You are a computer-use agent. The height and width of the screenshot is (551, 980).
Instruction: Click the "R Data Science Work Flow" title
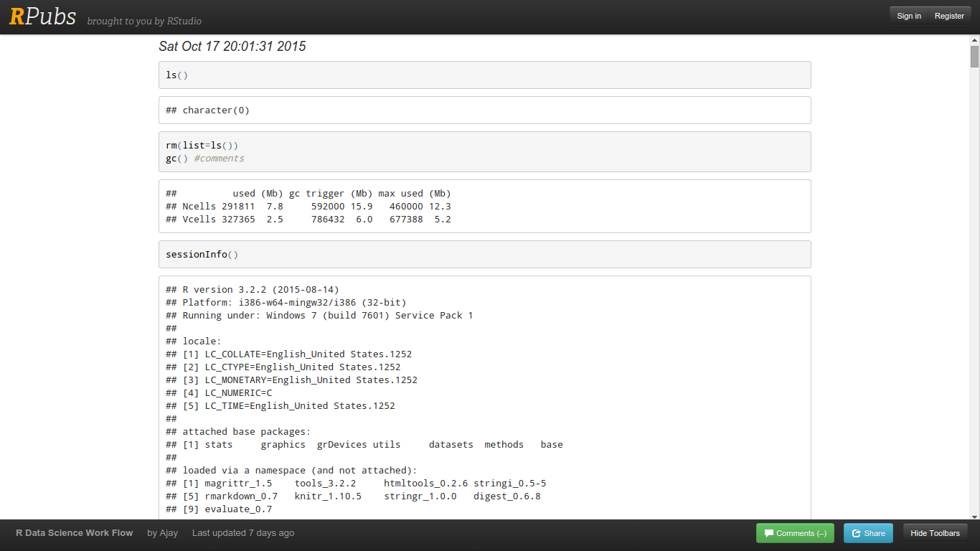tap(75, 533)
